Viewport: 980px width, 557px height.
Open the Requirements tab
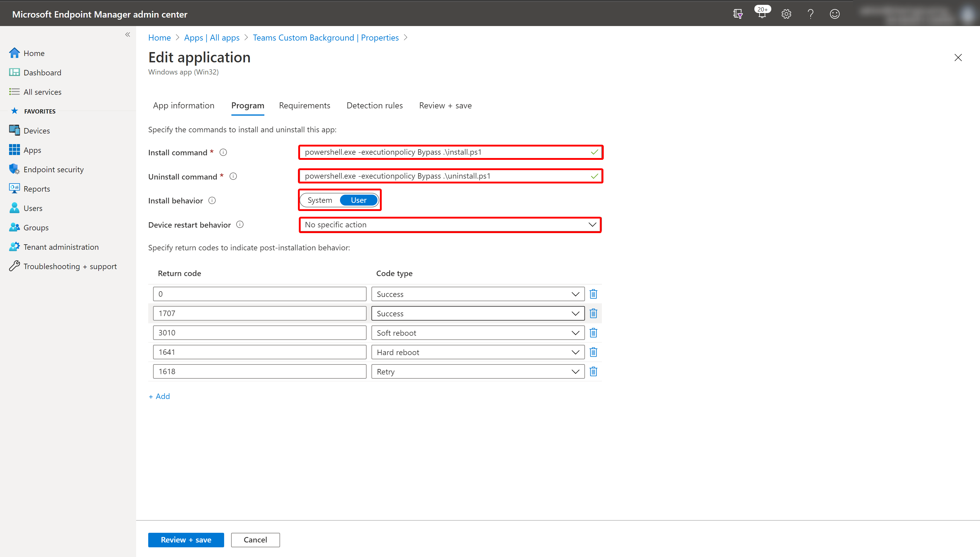coord(305,106)
